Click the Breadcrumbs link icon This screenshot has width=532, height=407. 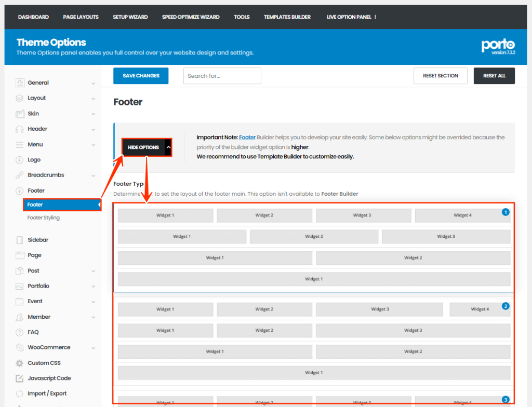(20, 175)
